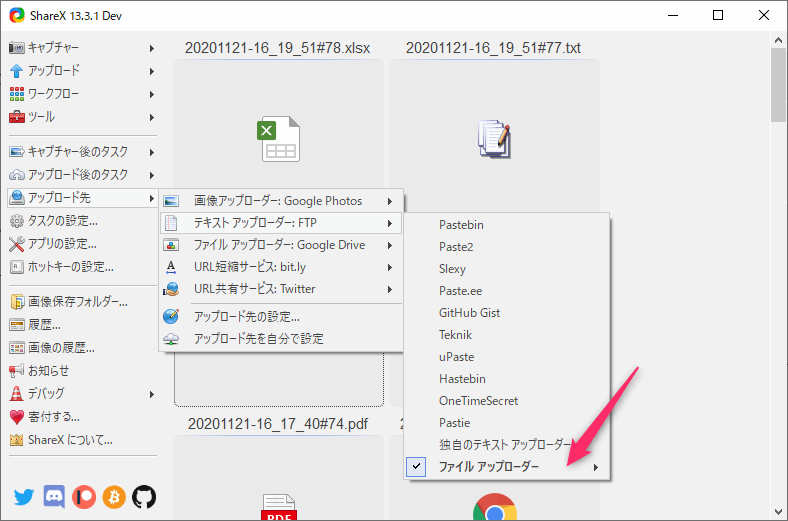
Task: Click the URL短縮サービス letter A icon
Action: pyautogui.click(x=171, y=267)
